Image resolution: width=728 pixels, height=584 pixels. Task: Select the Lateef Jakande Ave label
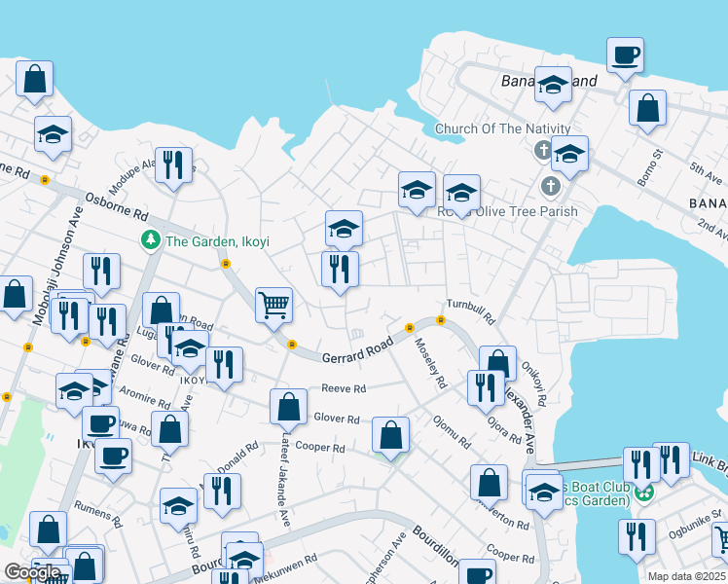283,480
